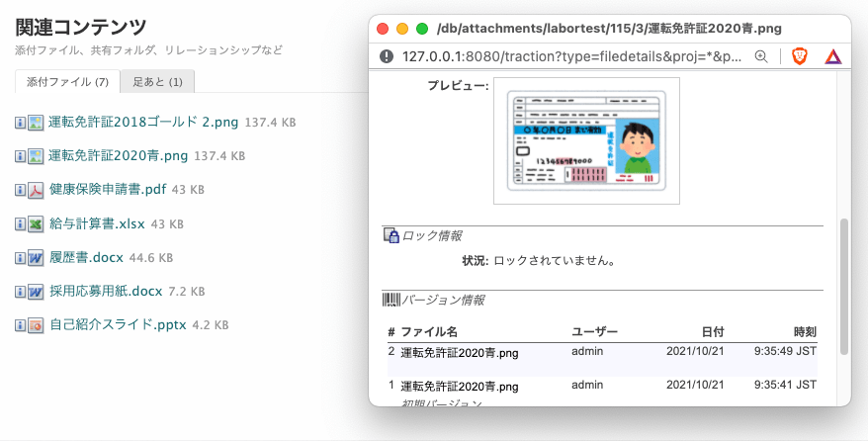
Task: Click the site security warning icon
Action: click(x=387, y=56)
